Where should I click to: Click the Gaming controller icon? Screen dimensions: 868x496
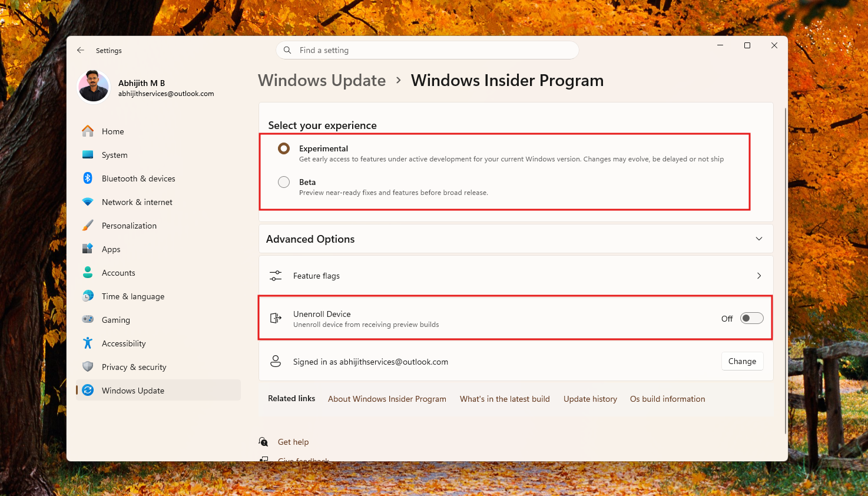(88, 319)
